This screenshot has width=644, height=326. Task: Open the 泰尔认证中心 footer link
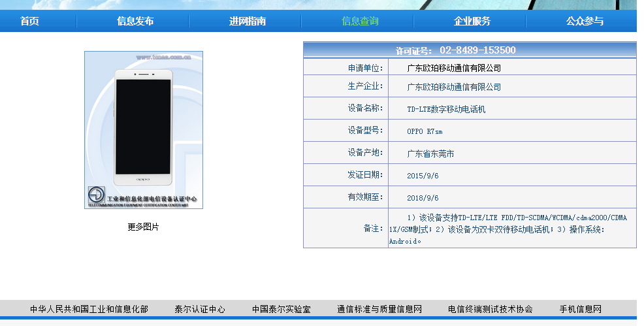click(x=200, y=309)
